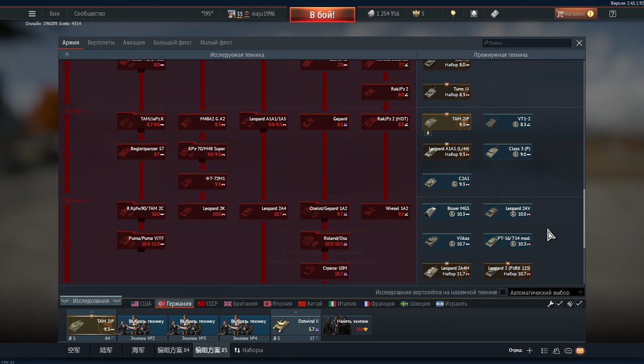Screen dimensions: 644x364
Task: Open the help question mark icon
Action: coord(613,14)
